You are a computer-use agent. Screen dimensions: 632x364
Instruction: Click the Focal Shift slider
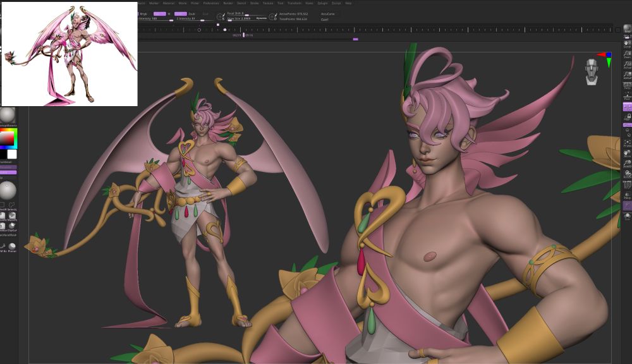(245, 14)
